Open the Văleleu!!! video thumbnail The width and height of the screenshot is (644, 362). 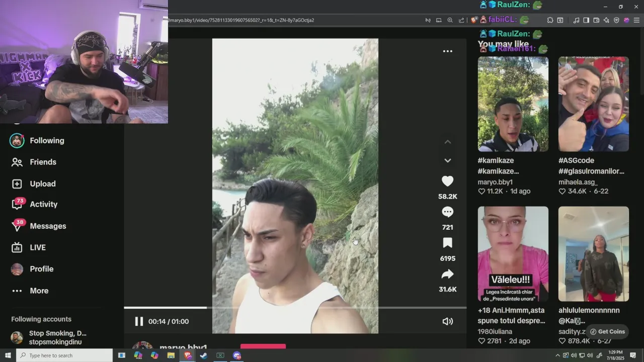point(513,254)
